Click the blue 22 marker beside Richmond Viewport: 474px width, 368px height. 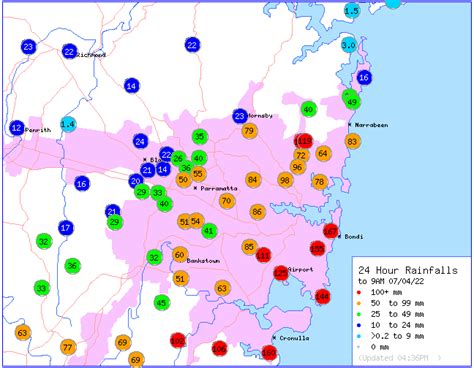[x=69, y=52]
